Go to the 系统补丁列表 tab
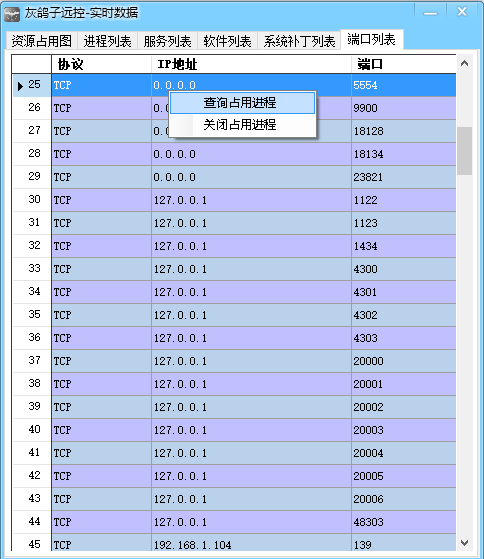This screenshot has height=559, width=484. [299, 41]
